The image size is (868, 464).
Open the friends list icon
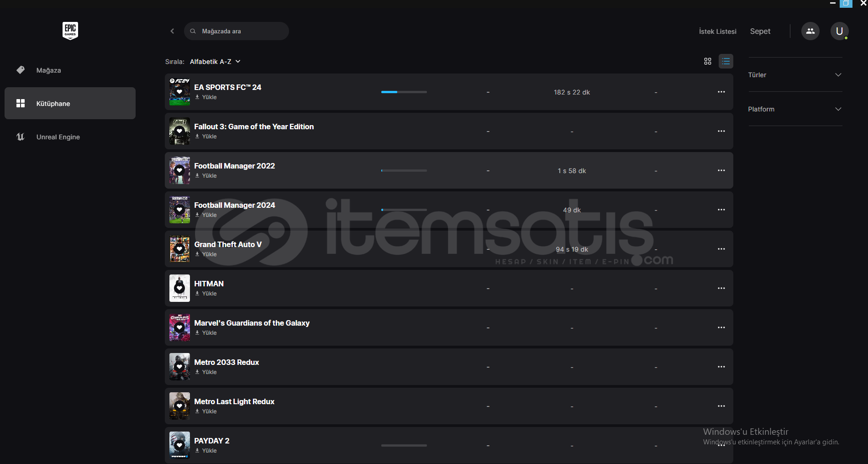point(810,31)
